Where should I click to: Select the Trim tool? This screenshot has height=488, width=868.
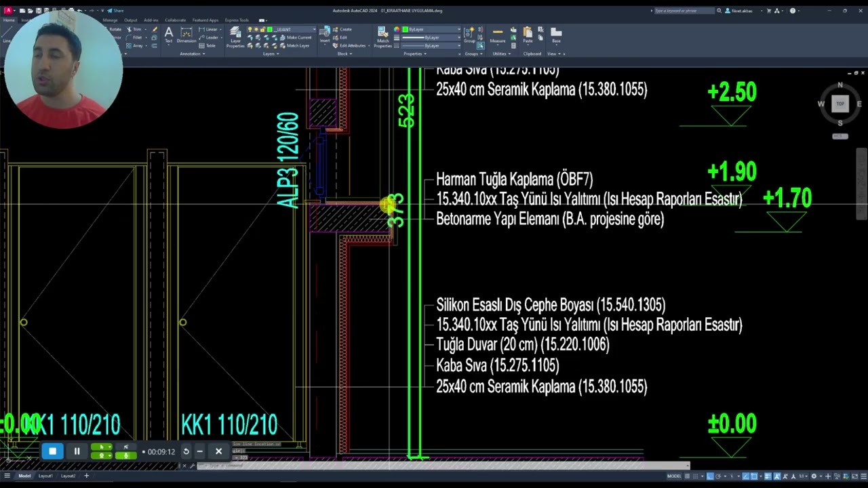134,30
